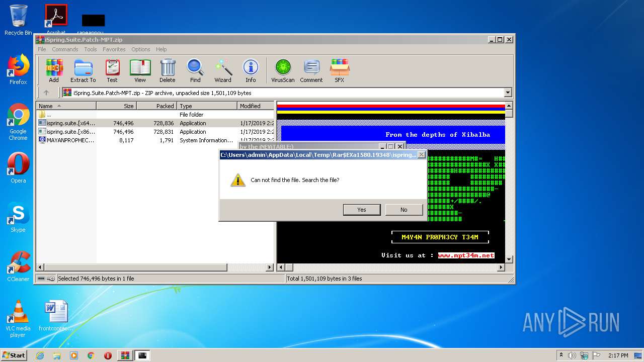Open the address path dropdown arrow

coord(508,93)
